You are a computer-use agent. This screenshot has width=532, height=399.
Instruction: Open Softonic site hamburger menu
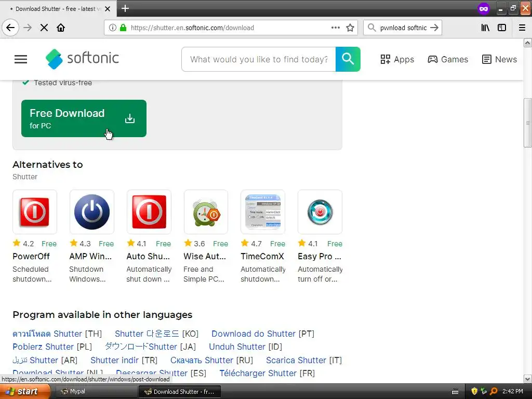pyautogui.click(x=21, y=59)
